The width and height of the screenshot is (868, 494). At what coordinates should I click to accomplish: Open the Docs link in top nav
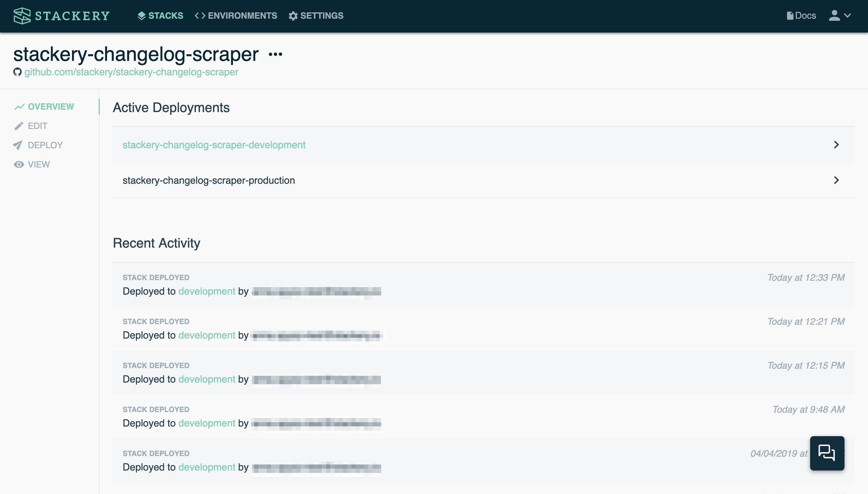click(801, 15)
